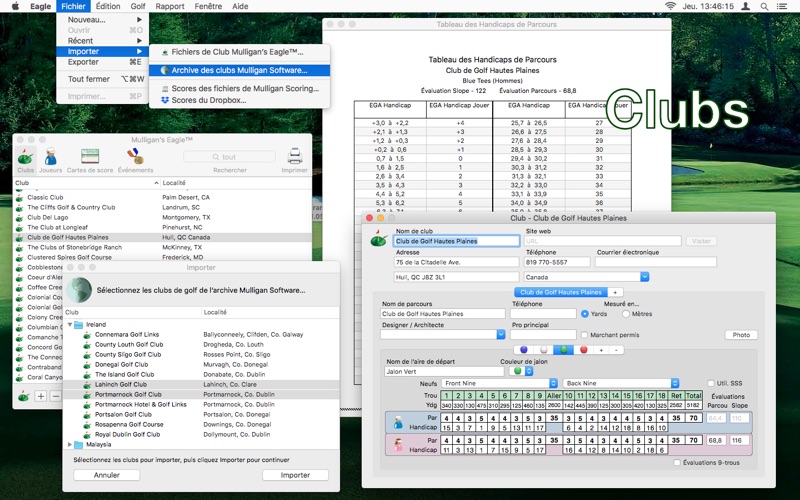
Task: Click the women's golfer icon in the pink par row
Action: 398,445
